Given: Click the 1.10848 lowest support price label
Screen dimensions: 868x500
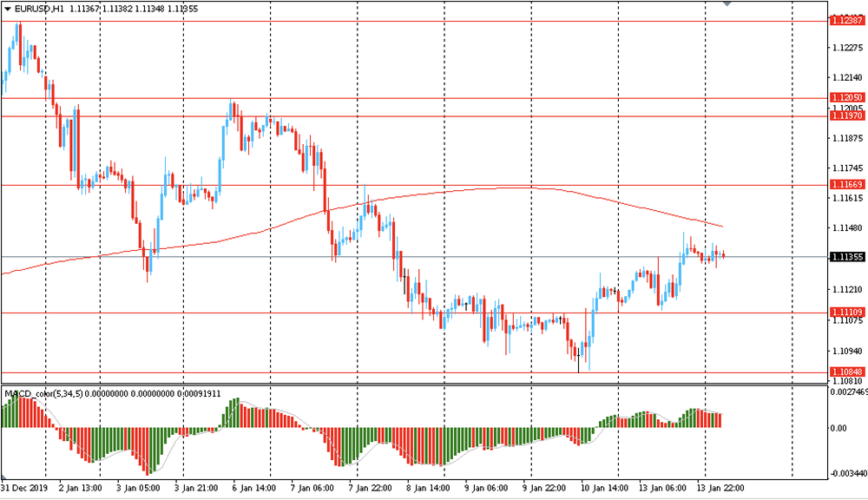Looking at the screenshot, I should pyautogui.click(x=846, y=372).
